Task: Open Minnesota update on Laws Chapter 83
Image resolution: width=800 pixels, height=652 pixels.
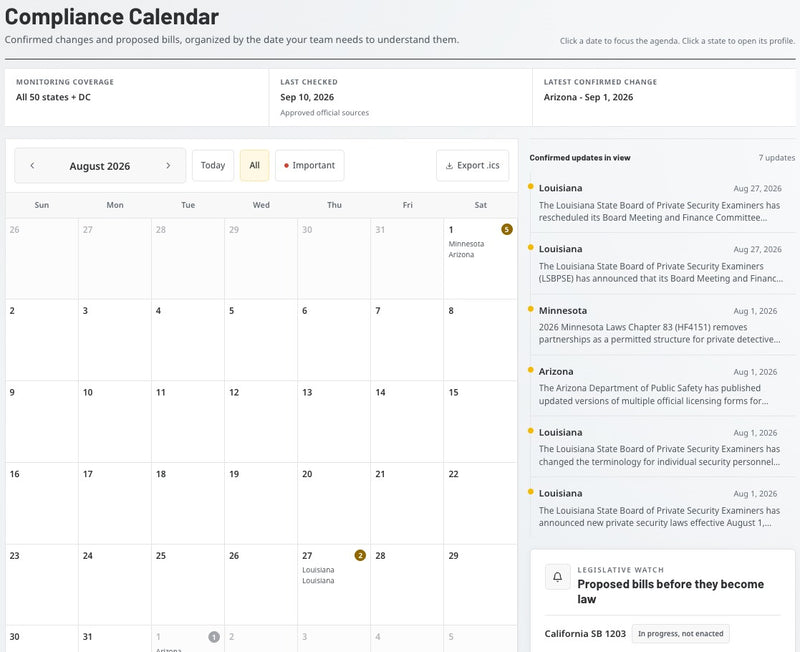Action: click(662, 325)
